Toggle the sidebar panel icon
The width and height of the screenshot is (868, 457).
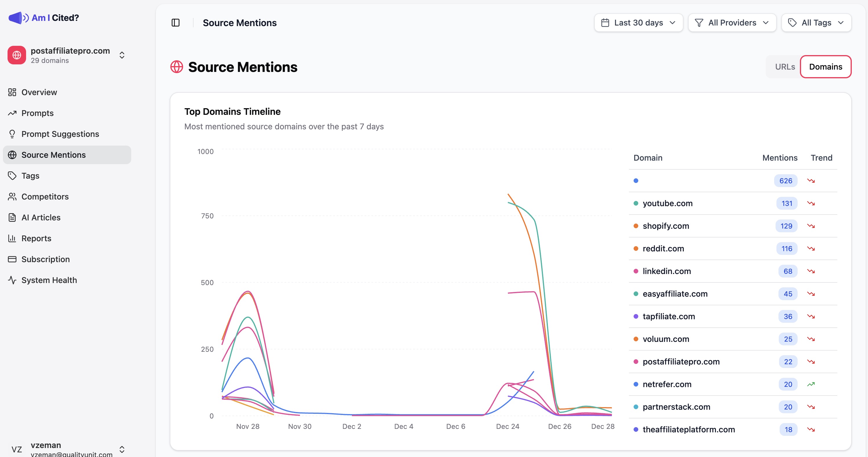(x=176, y=23)
